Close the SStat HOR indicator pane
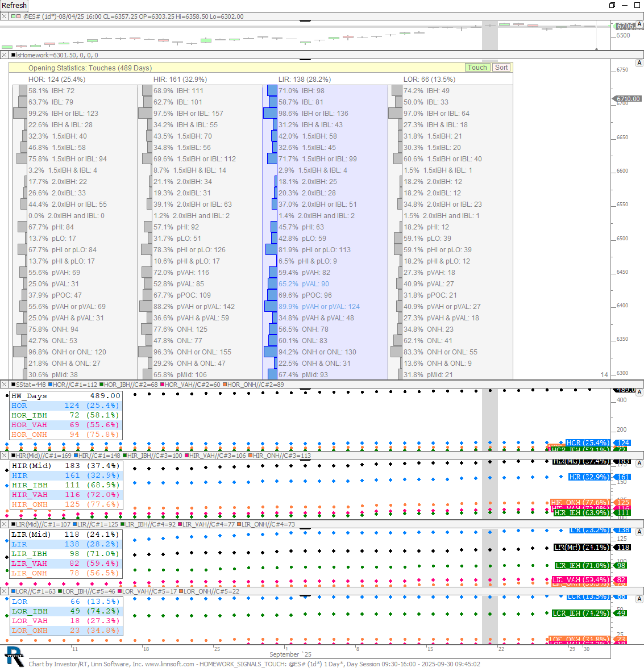This screenshot has width=644, height=668. (x=5, y=385)
